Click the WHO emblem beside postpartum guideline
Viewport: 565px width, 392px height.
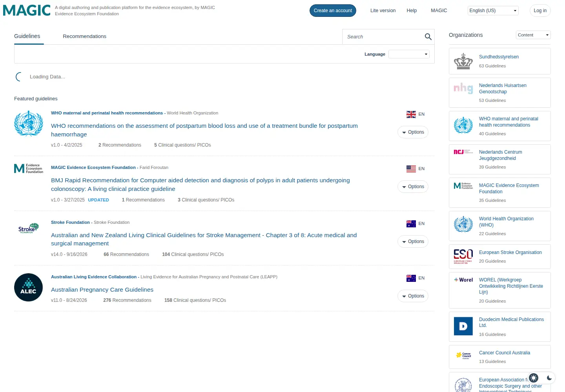tap(28, 123)
